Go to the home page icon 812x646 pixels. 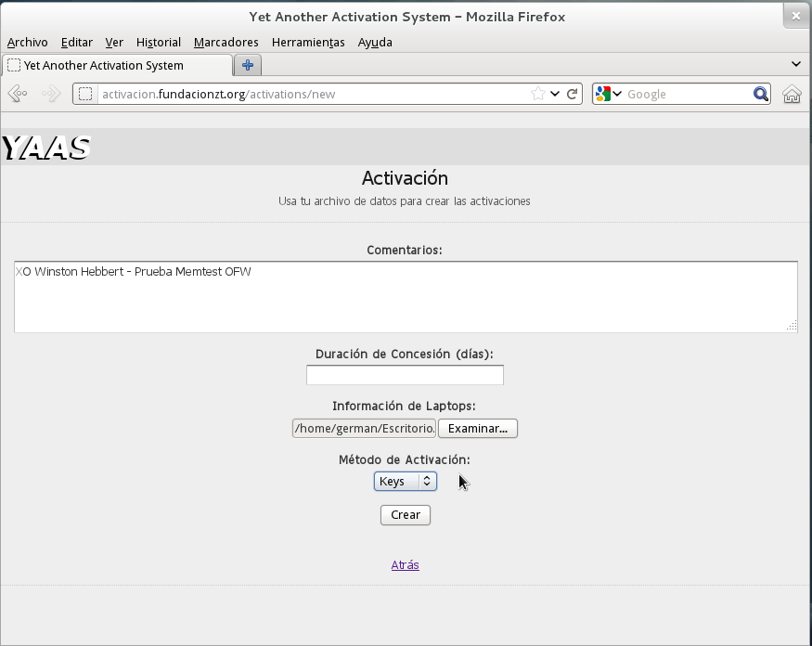click(x=792, y=94)
